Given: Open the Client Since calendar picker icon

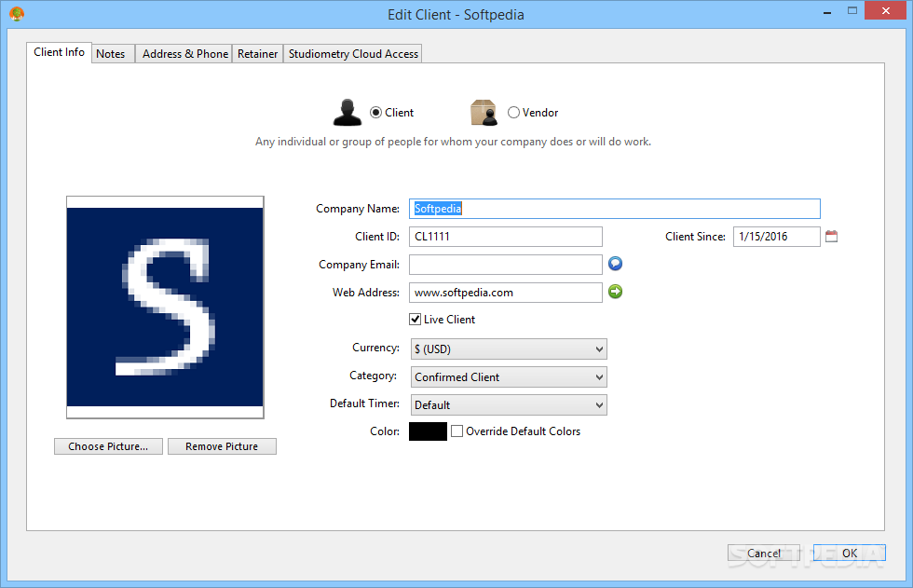Looking at the screenshot, I should click(x=831, y=237).
